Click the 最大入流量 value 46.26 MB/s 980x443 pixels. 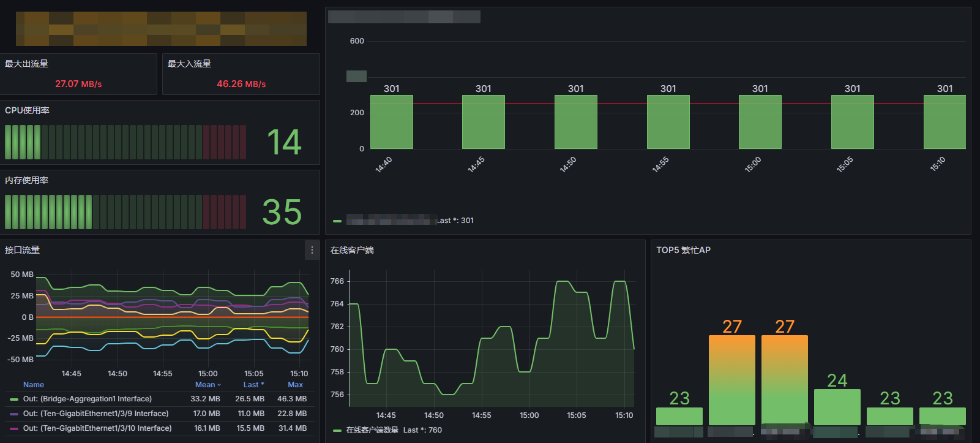pos(241,84)
